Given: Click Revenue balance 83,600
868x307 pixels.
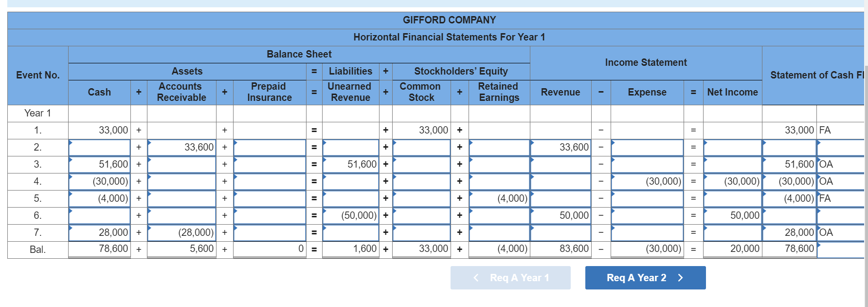Looking at the screenshot, I should point(561,249).
